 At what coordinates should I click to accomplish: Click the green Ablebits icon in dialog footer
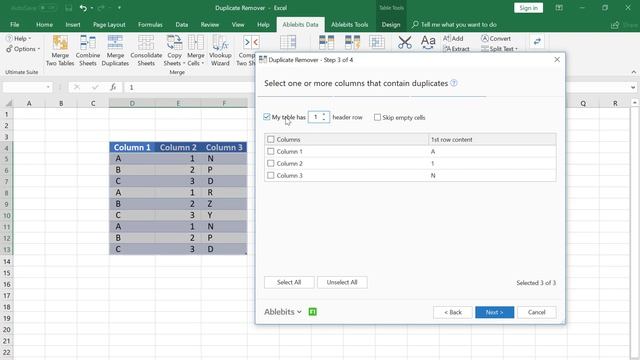pyautogui.click(x=313, y=312)
